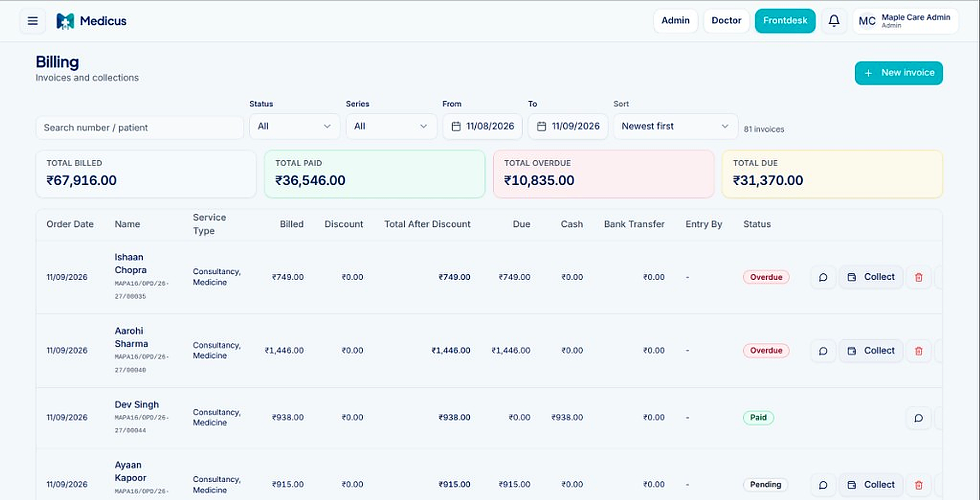
Task: Expand the Series filter dropdown
Action: (x=391, y=126)
